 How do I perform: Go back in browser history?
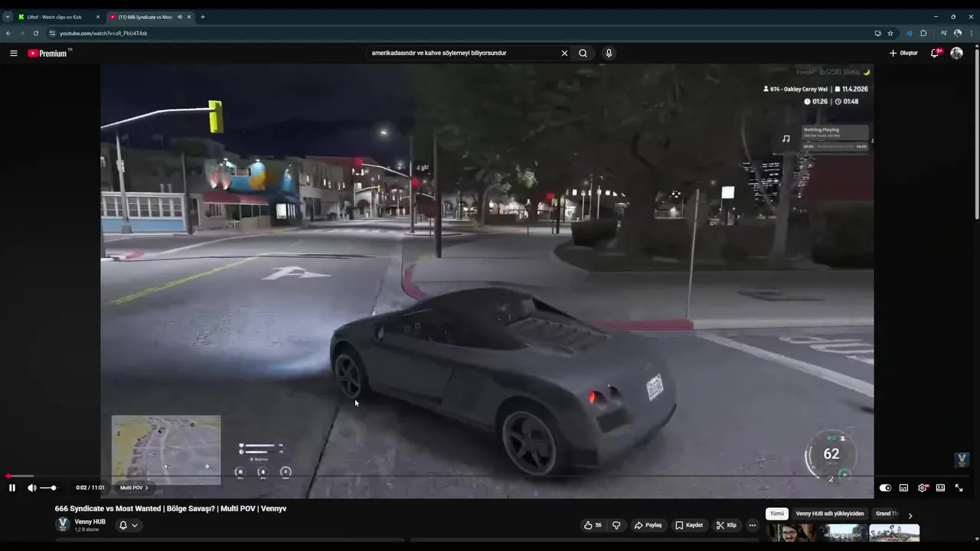8,33
